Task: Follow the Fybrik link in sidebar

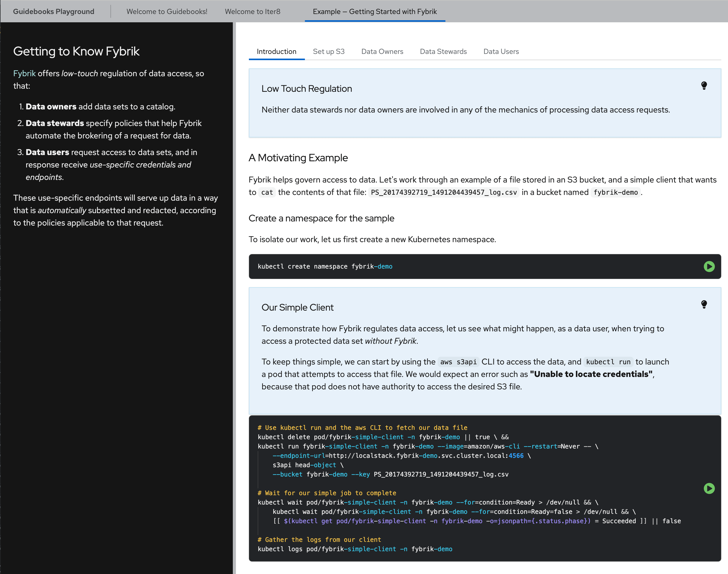Action: click(x=24, y=73)
